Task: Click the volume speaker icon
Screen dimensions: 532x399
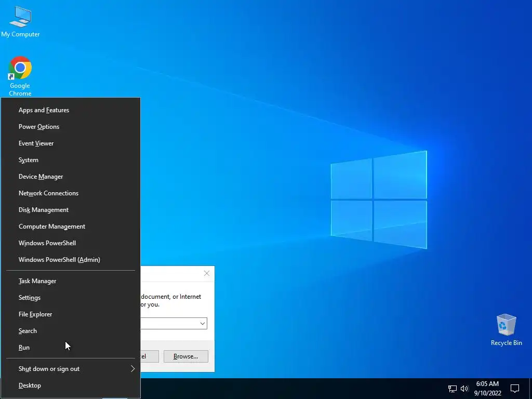Action: [x=464, y=389]
